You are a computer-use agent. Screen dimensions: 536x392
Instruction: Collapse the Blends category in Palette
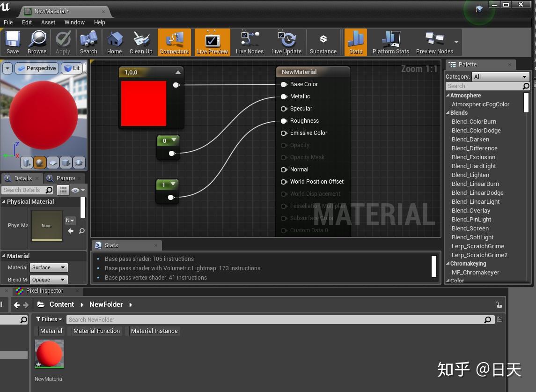coord(448,112)
